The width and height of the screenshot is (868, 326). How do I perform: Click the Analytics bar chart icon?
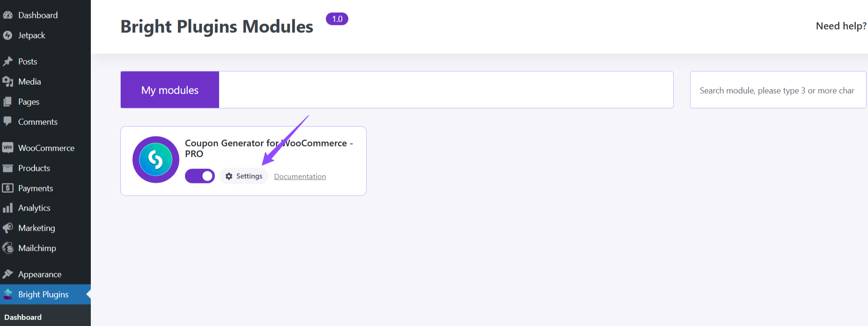click(7, 208)
